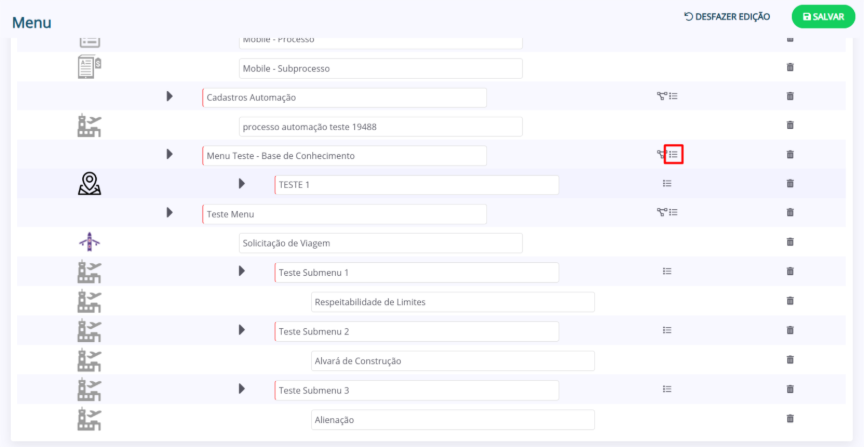
Task: Delete the Teste Submenu 2 row
Action: click(x=790, y=330)
